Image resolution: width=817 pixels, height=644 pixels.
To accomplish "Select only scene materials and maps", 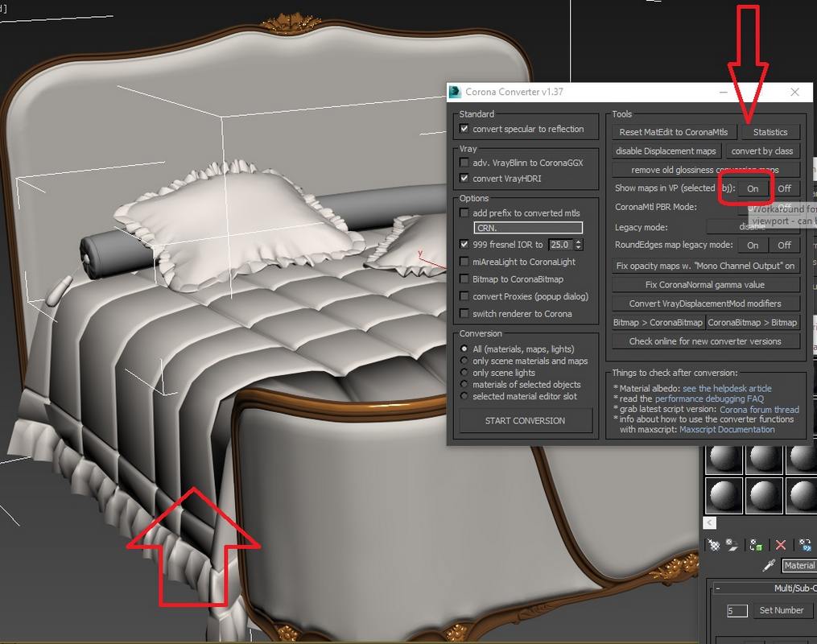I will (464, 361).
